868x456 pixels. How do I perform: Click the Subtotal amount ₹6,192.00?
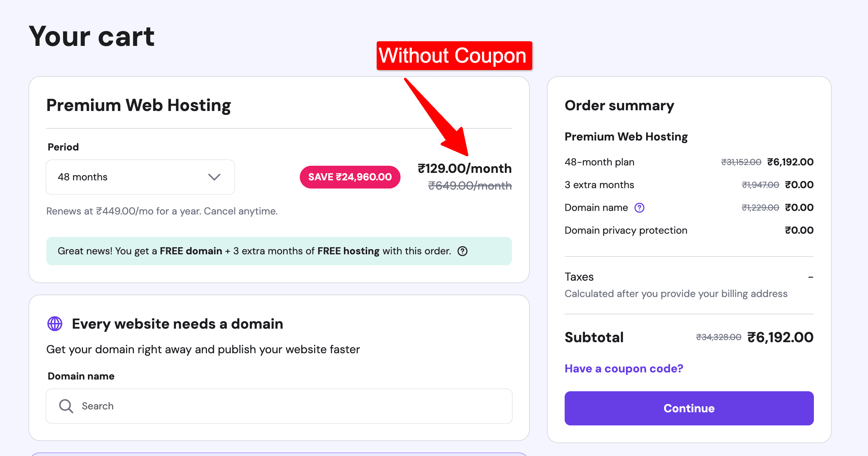pos(780,337)
